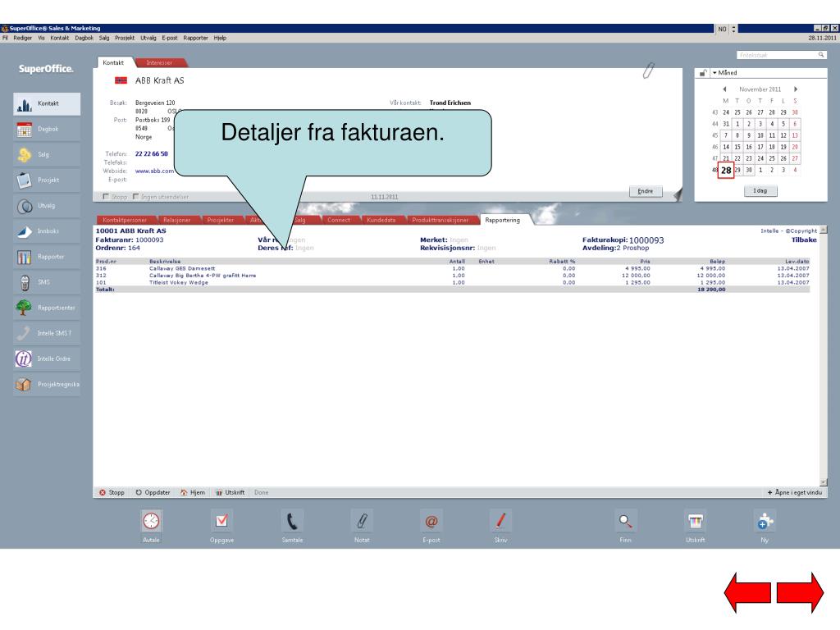Switch to the Produkttransaksjoner tab
840x630 pixels.
pyautogui.click(x=441, y=220)
